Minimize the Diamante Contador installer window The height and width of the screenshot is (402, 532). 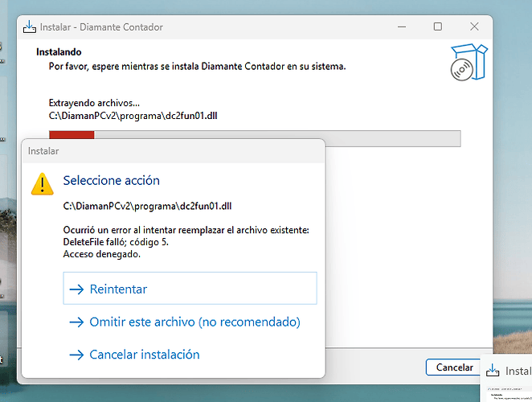point(402,27)
